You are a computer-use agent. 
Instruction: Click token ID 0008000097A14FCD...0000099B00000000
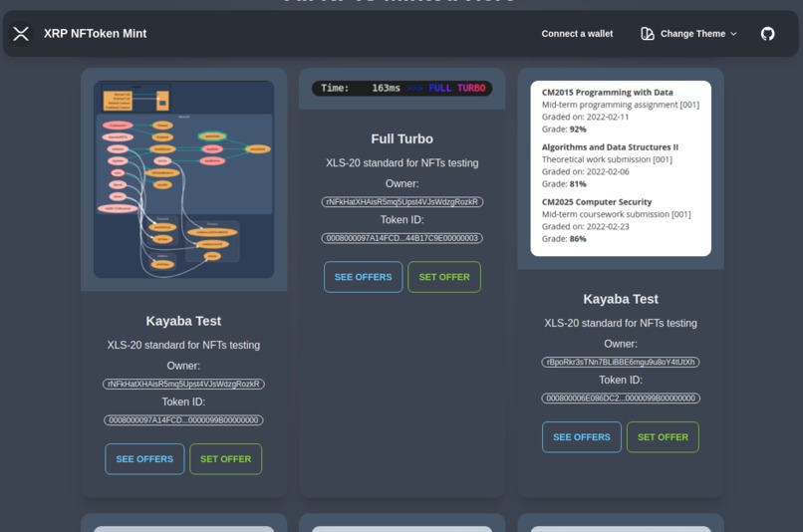coord(183,420)
